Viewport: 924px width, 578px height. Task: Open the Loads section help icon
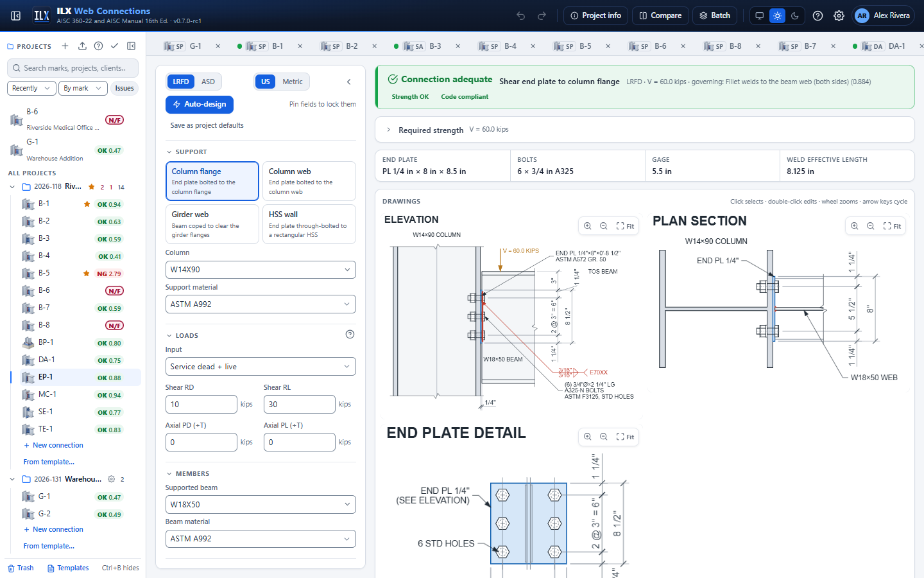click(x=350, y=334)
